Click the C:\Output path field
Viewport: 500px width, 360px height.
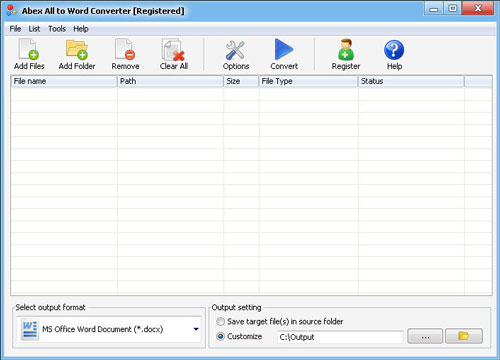pos(340,337)
